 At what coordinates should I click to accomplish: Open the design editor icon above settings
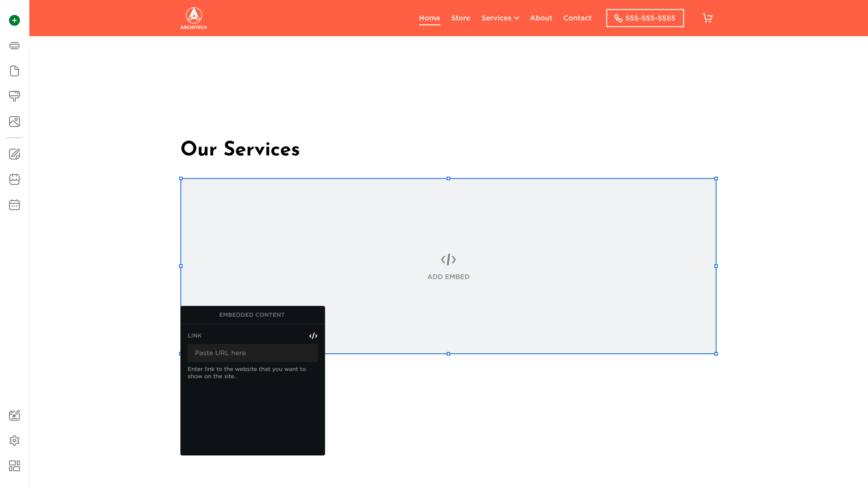[14, 415]
